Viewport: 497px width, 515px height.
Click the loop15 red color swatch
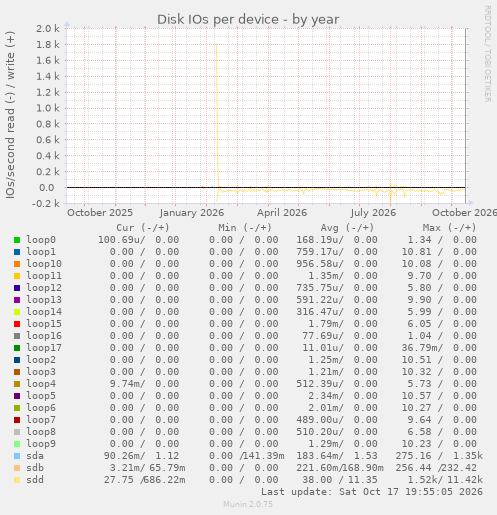17,324
